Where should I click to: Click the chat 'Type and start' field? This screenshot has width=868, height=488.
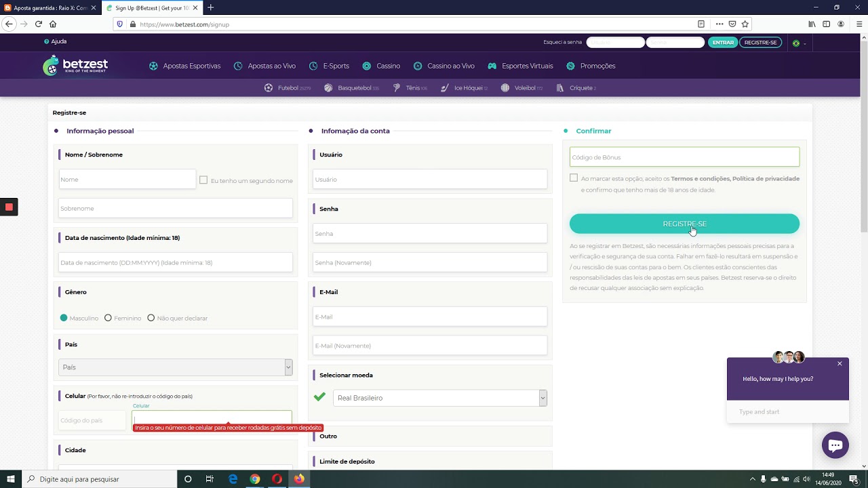click(x=787, y=411)
